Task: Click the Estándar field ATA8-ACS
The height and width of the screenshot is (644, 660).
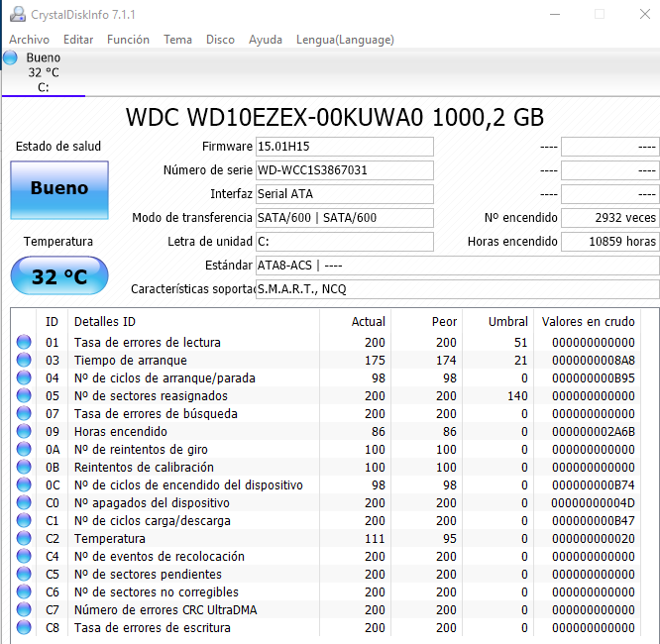Action: [458, 266]
